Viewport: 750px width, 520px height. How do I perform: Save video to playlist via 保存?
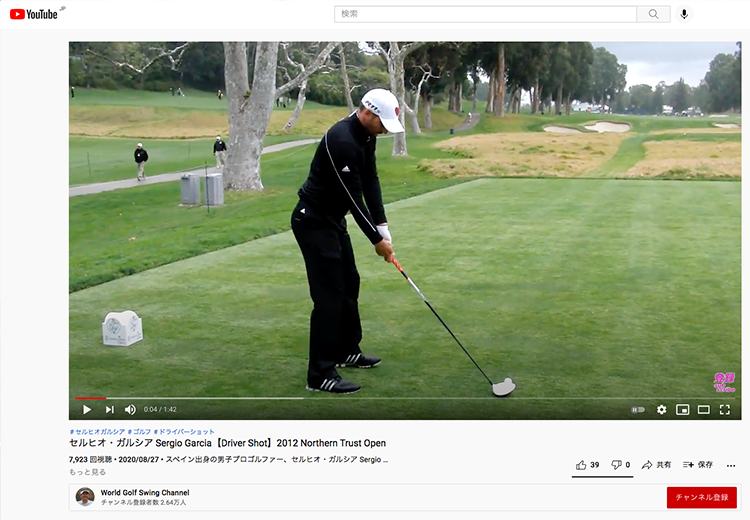click(x=698, y=465)
